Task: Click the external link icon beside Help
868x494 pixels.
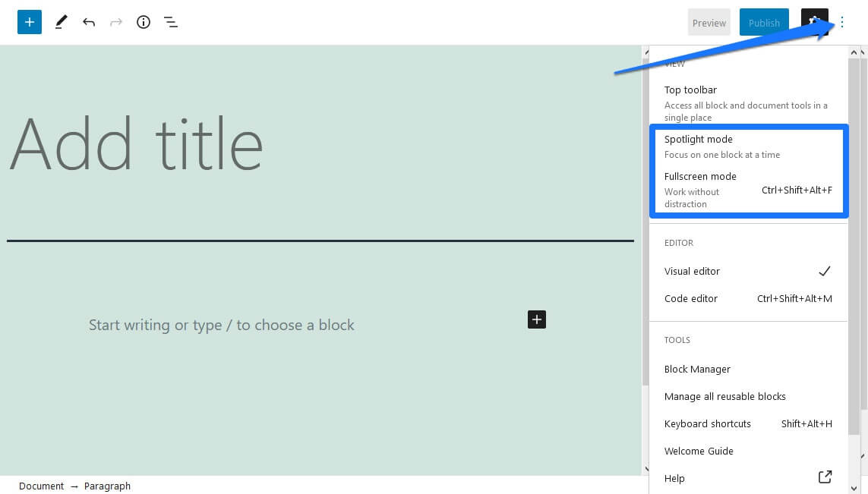Action: (825, 477)
